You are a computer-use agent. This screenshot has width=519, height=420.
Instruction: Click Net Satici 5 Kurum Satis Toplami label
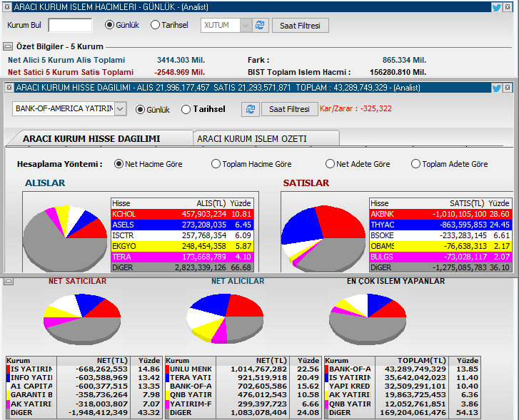coord(71,72)
